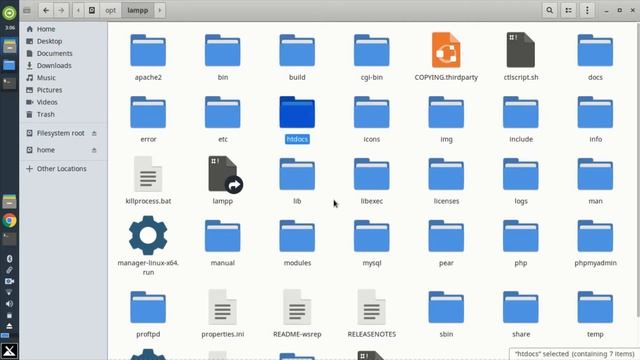Open the manual folder
Screen dimensions: 640x360
(x=222, y=236)
